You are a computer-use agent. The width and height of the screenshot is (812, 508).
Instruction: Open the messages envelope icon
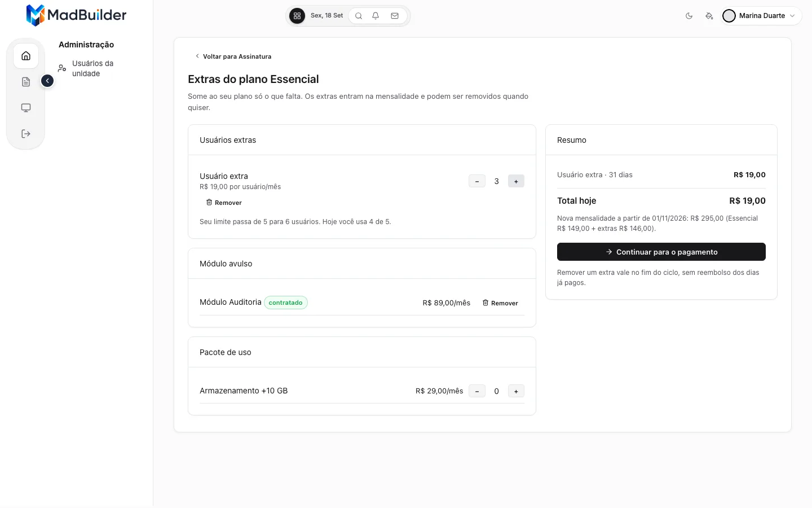point(395,16)
